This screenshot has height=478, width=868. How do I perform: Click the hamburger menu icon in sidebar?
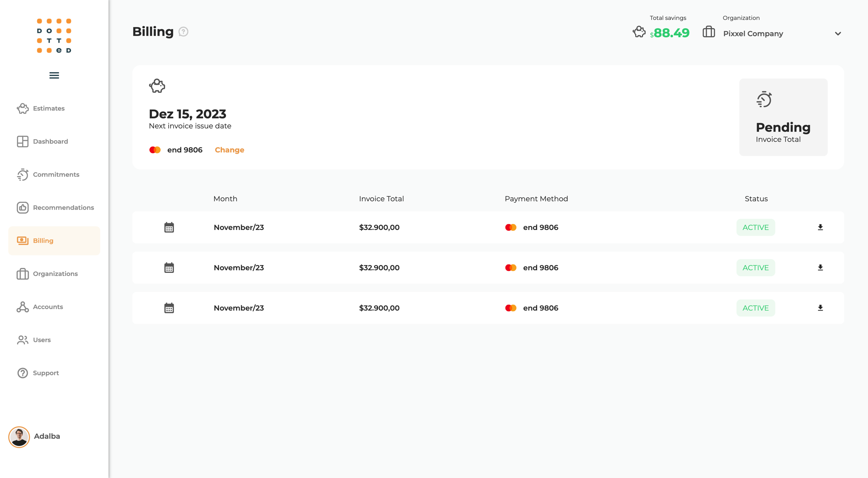point(54,75)
